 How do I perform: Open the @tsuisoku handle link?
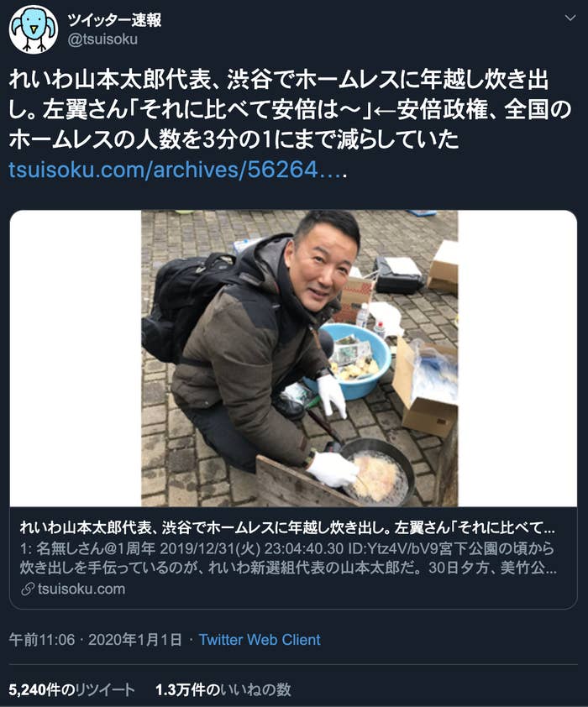point(102,39)
